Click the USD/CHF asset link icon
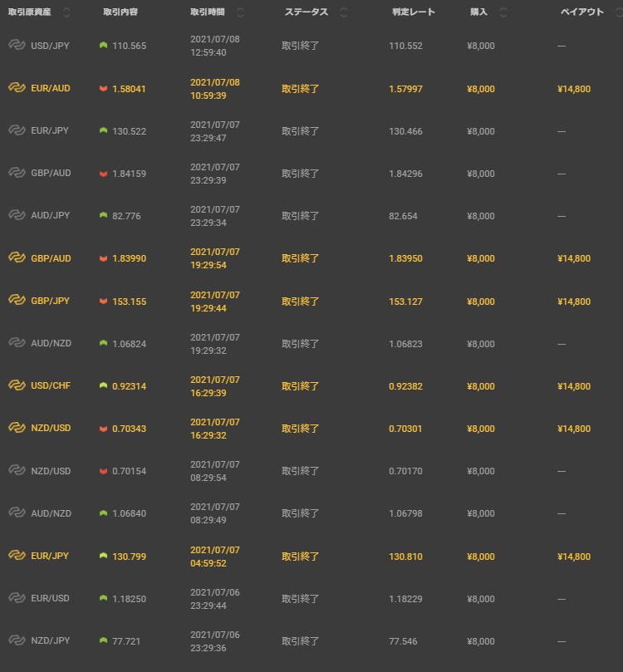 tap(17, 385)
